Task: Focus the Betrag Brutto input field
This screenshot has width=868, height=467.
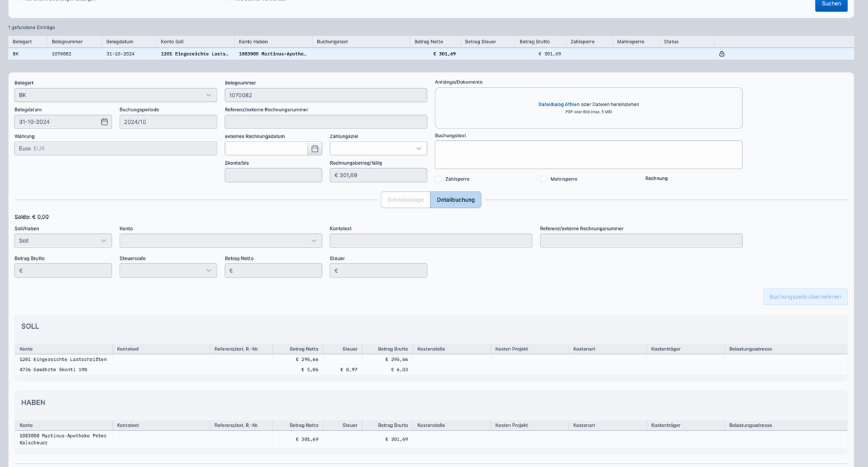Action: [x=63, y=271]
